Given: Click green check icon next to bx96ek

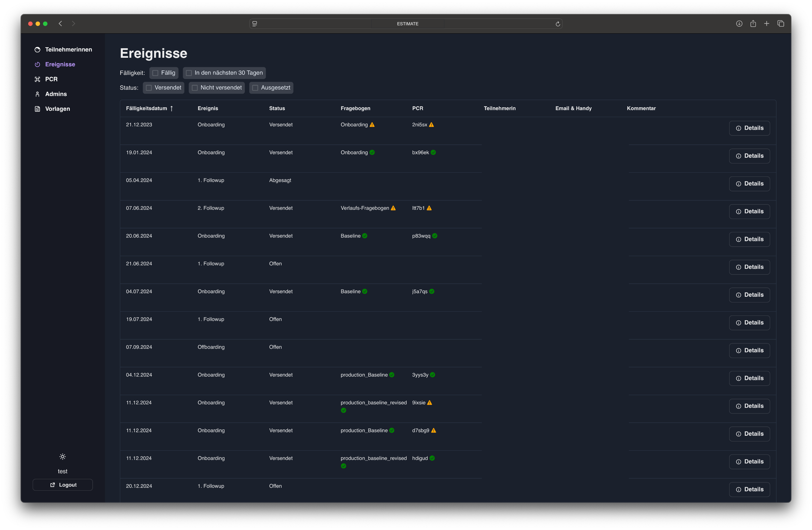Looking at the screenshot, I should coord(433,153).
